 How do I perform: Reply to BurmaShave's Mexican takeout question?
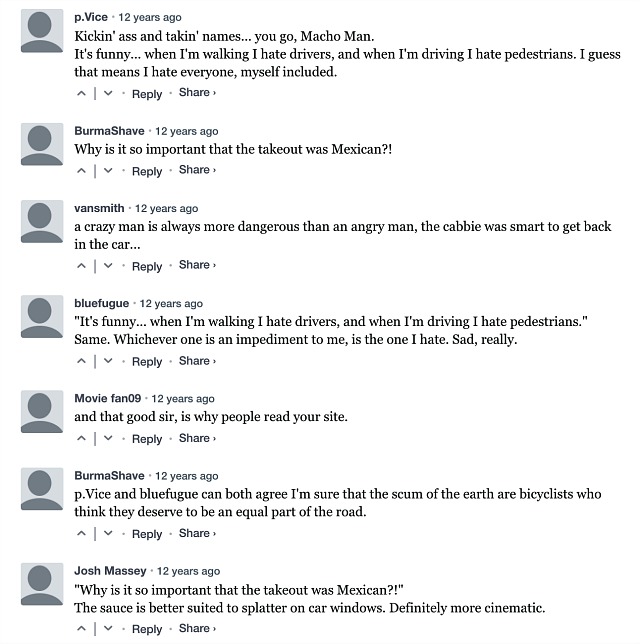(x=147, y=171)
